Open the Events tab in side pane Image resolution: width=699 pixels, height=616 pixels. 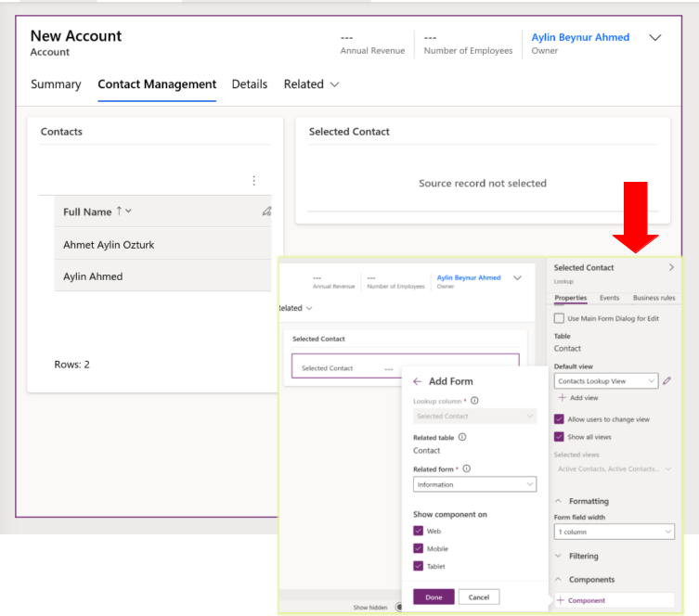tap(609, 298)
